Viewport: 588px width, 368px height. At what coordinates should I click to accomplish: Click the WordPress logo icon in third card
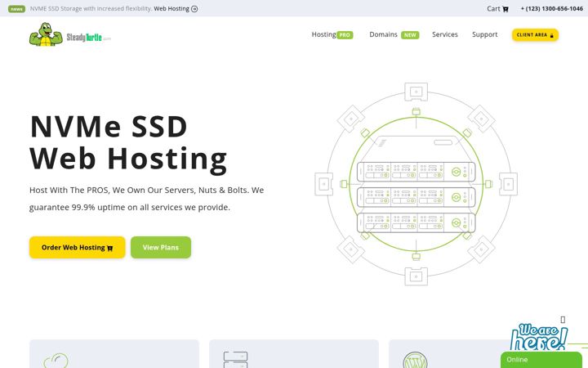(415, 360)
